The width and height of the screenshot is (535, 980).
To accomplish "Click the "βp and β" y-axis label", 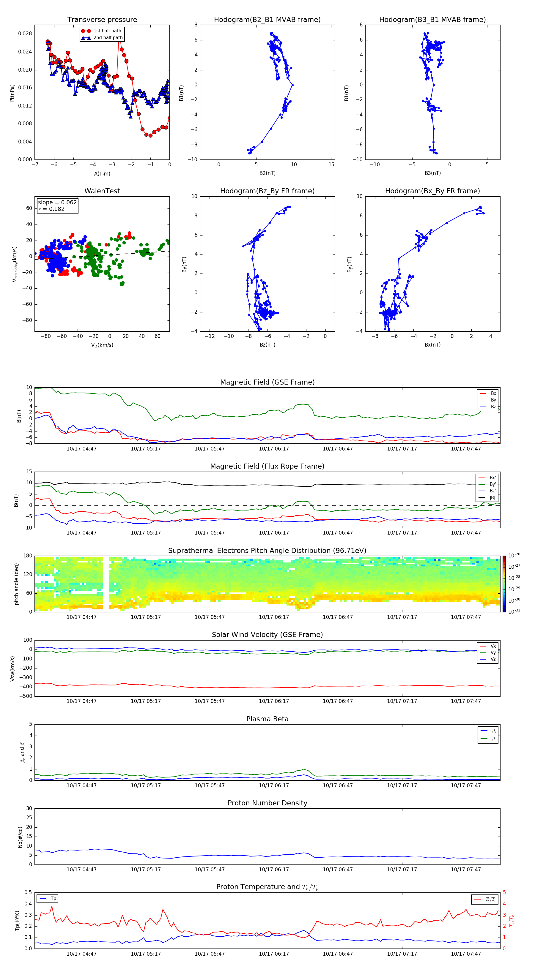I will (x=22, y=752).
